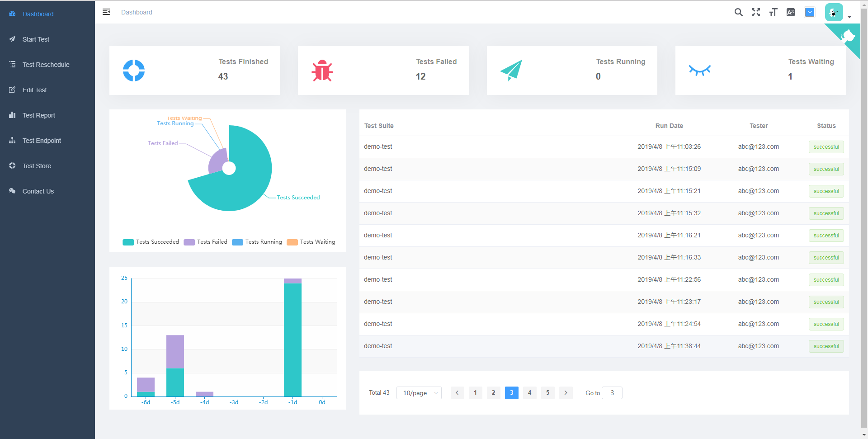Image resolution: width=868 pixels, height=439 pixels.
Task: Click the Test Endpoint sitemap icon
Action: tap(12, 141)
